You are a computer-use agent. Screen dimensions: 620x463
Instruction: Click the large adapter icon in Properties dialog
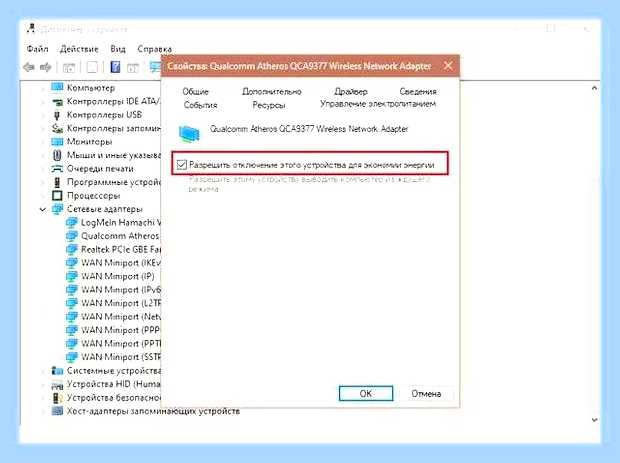(x=190, y=134)
